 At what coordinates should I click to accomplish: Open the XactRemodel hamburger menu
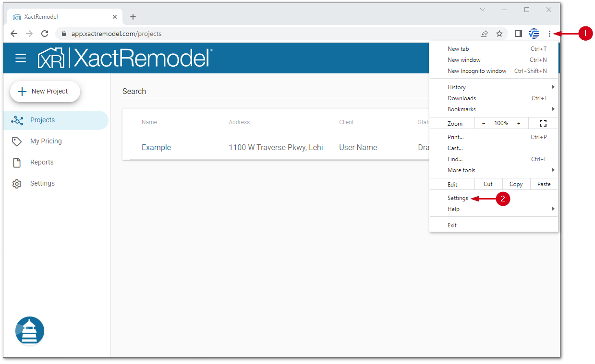pyautogui.click(x=21, y=58)
